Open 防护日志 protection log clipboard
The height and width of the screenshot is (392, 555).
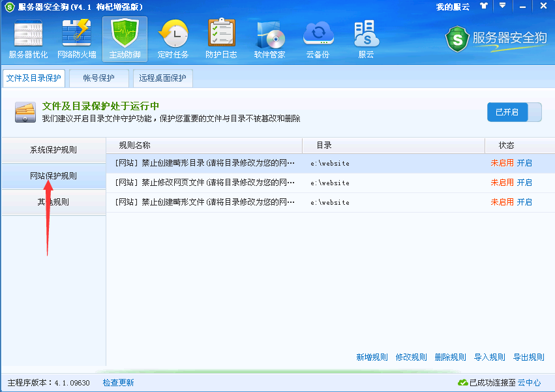(x=221, y=39)
